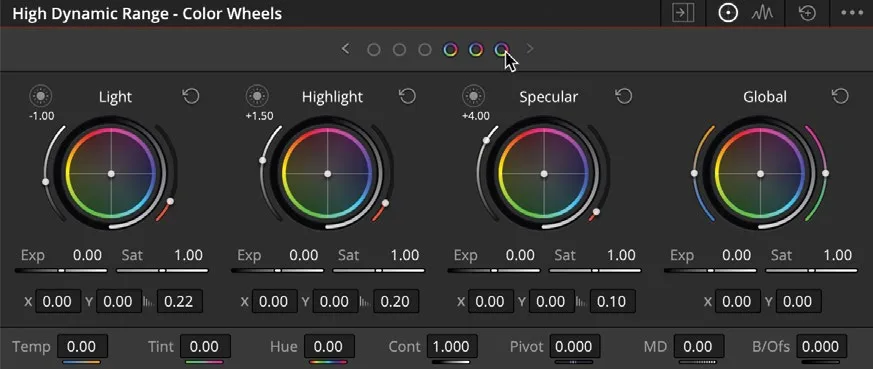
Task: Click the Global Y value field
Action: [798, 302]
